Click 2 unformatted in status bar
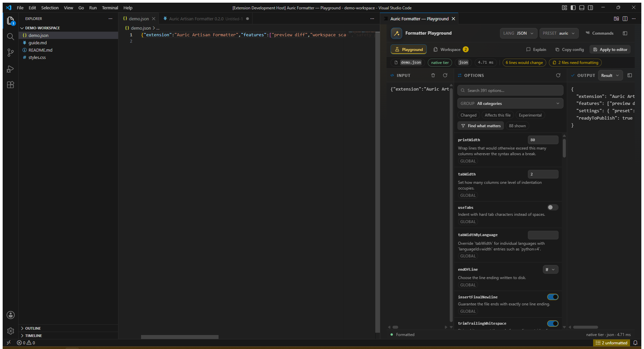This screenshot has height=349, width=644. click(x=611, y=343)
